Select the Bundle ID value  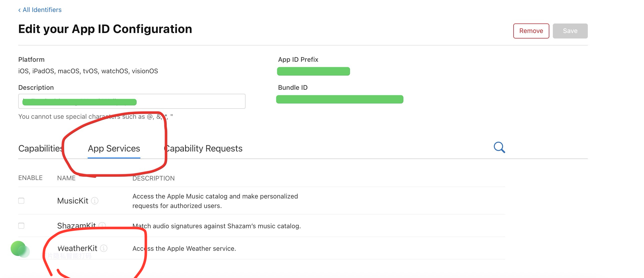click(339, 100)
